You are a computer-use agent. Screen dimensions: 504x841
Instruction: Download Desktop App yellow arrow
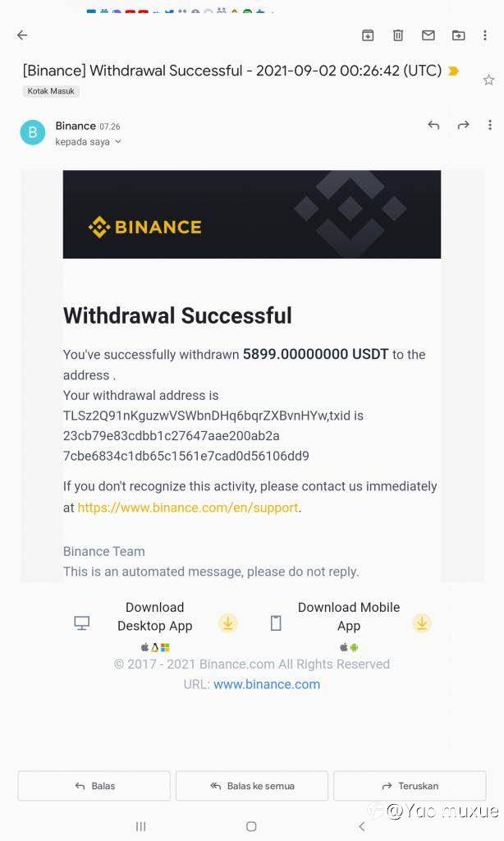[228, 623]
